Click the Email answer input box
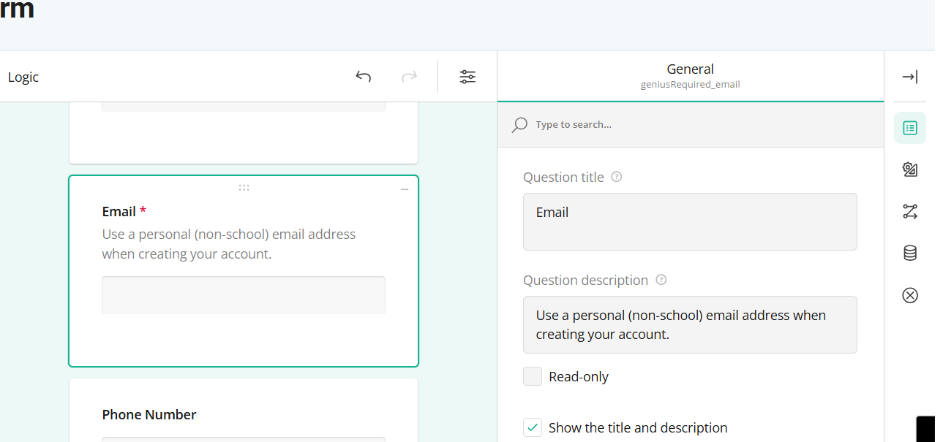 click(x=244, y=294)
